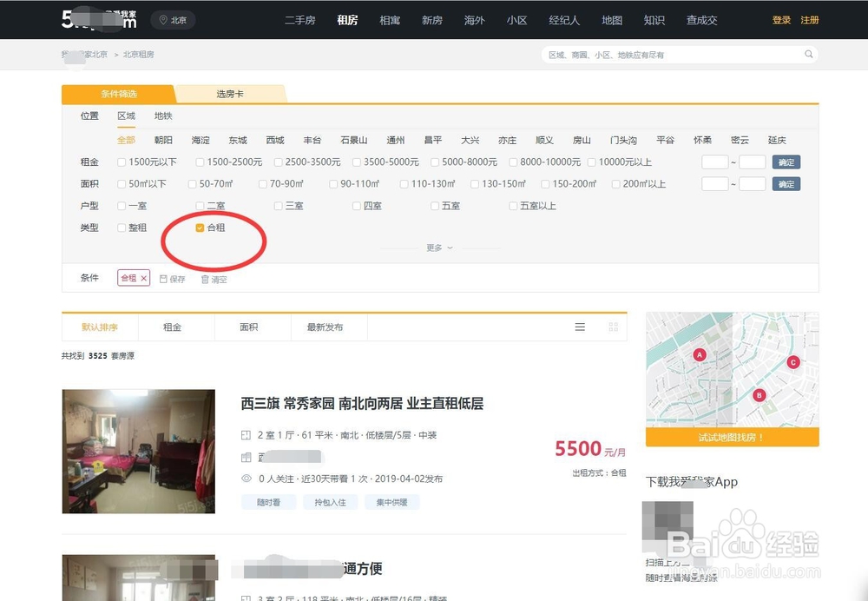
Task: Open the 查成交 menu
Action: click(702, 20)
